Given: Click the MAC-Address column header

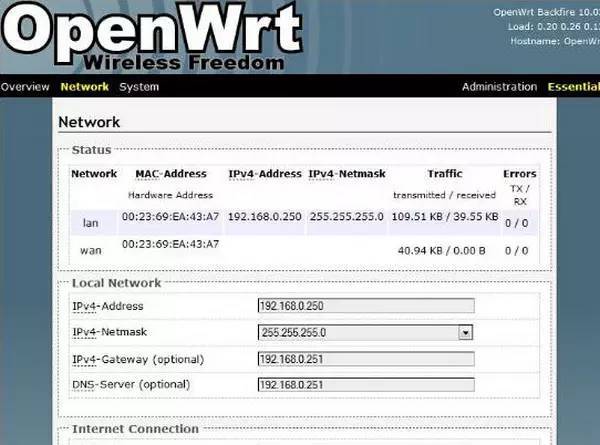Looking at the screenshot, I should (x=171, y=174).
